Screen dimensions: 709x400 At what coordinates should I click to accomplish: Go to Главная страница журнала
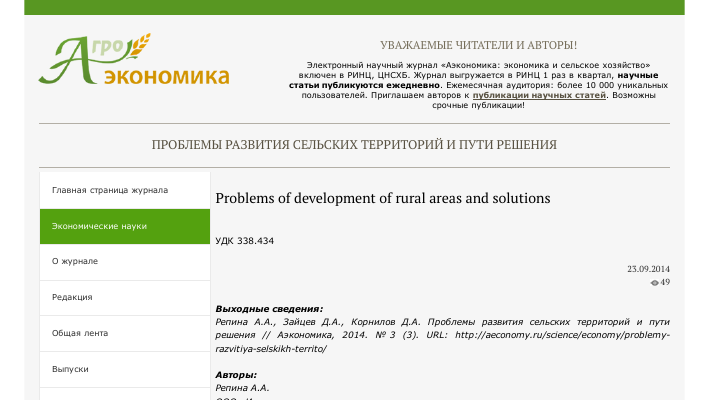coord(110,190)
